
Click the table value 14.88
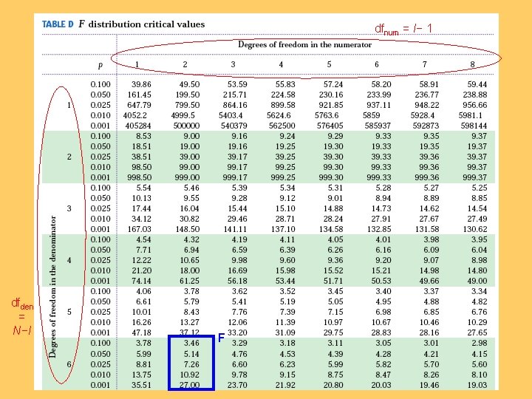click(333, 208)
